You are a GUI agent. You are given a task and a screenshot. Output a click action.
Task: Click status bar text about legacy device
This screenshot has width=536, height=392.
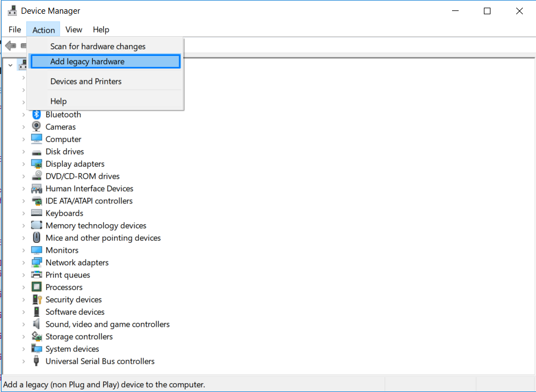104,384
